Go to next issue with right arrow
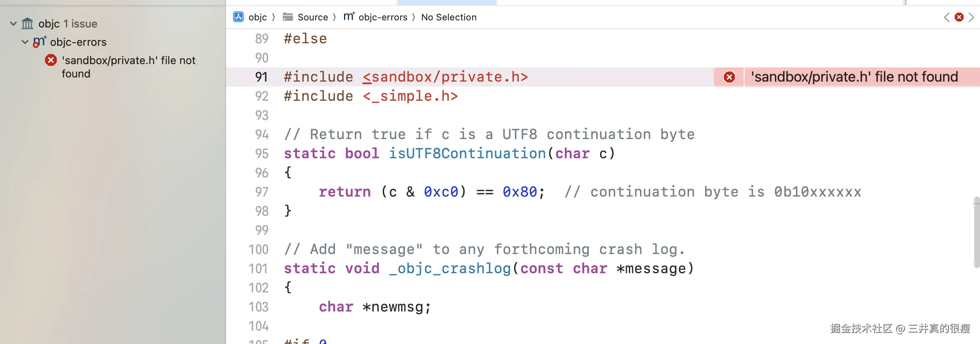Screen dimensions: 980x344 click(972, 17)
